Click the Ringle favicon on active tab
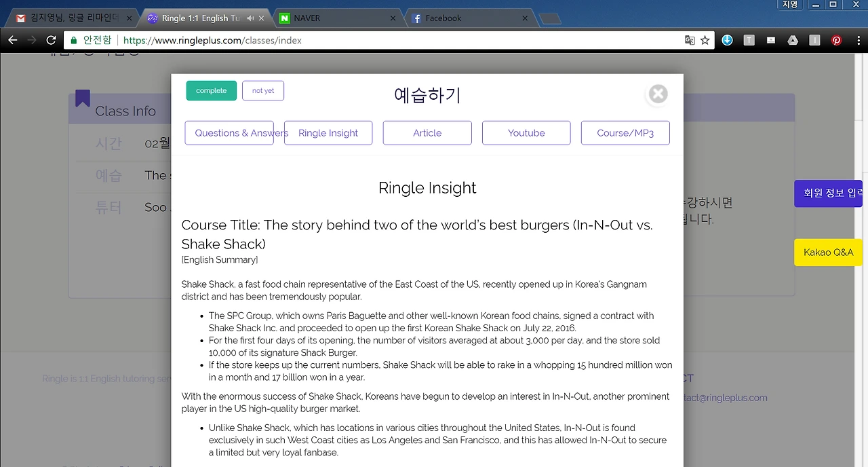Screen dimensions: 868x467 pyautogui.click(x=153, y=18)
